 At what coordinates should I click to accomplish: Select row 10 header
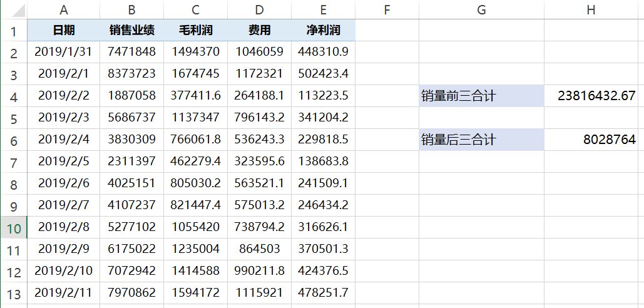click(x=14, y=228)
